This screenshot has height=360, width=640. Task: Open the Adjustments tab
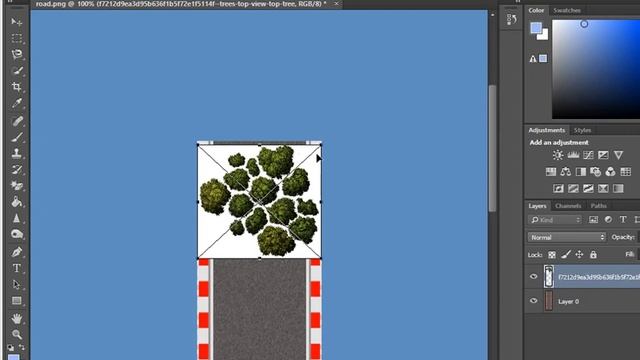tap(547, 130)
